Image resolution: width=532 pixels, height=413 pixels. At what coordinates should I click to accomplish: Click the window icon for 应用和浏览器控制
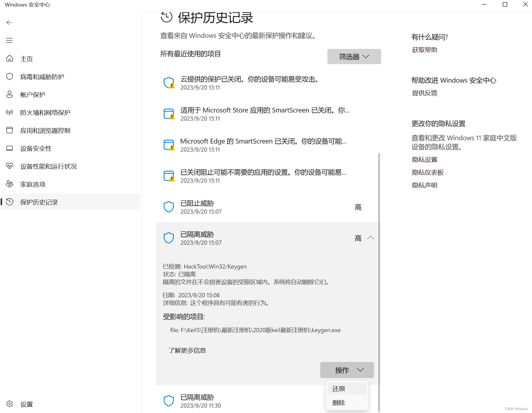[x=10, y=130]
